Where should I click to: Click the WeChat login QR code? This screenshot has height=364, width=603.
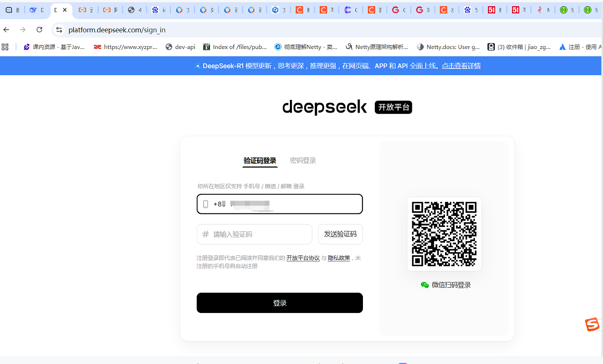[444, 234]
